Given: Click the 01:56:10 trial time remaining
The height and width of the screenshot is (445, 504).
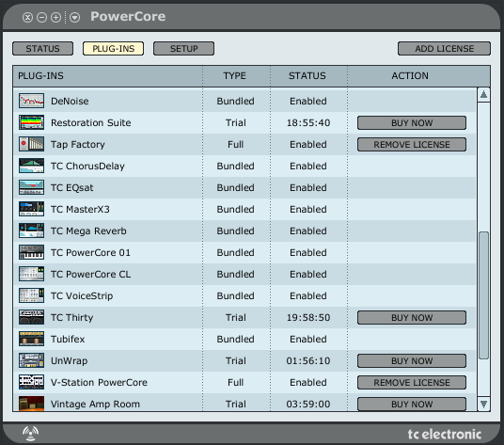Looking at the screenshot, I should [x=308, y=360].
